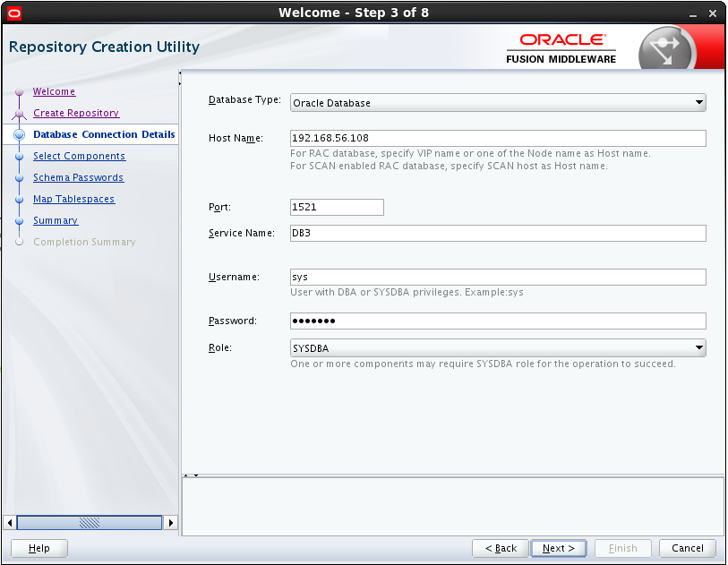Click the Service Name label
Image resolution: width=728 pixels, height=565 pixels.
(x=242, y=233)
